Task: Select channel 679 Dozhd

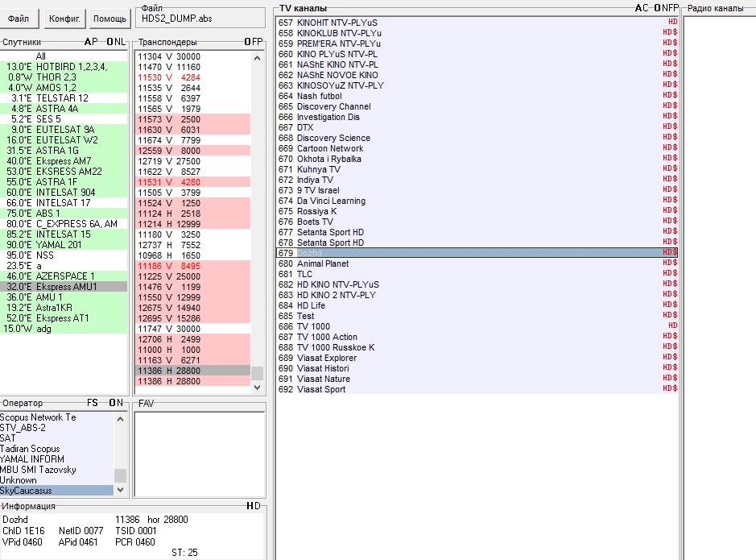Action: point(477,253)
